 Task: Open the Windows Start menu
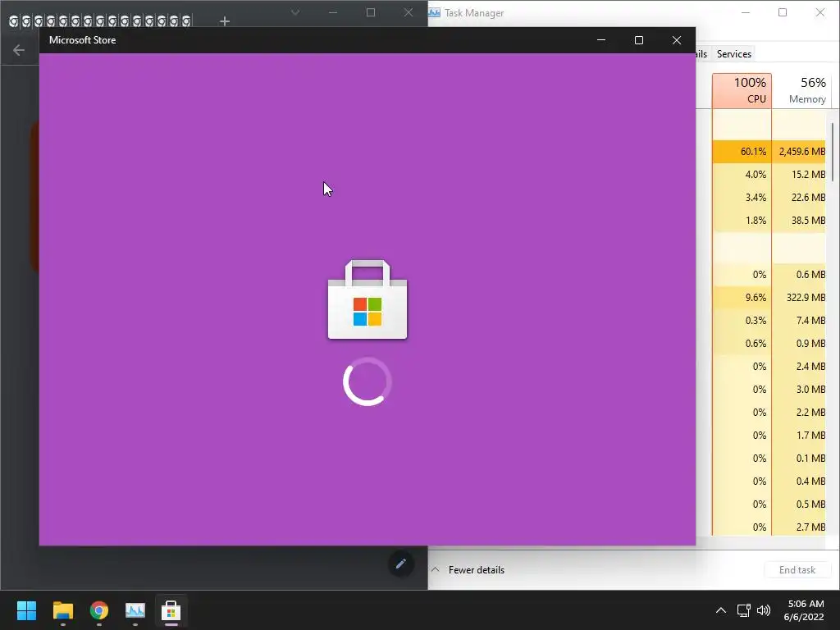point(26,610)
